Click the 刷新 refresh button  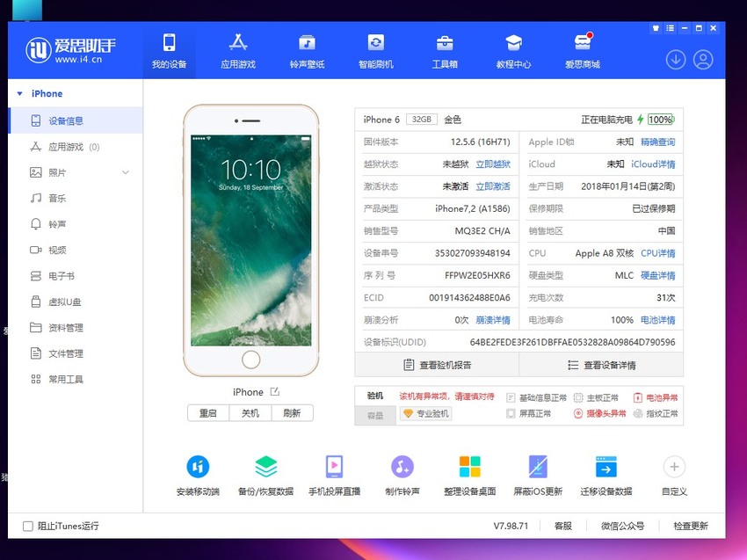pos(292,413)
